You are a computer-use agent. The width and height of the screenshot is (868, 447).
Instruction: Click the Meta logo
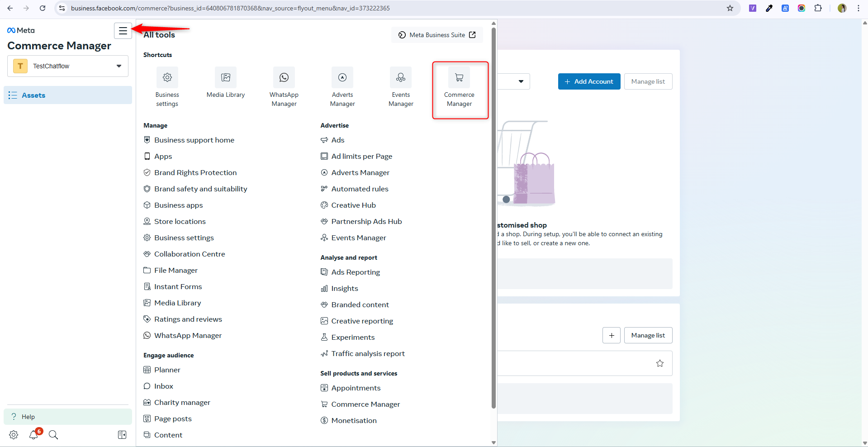[x=21, y=30]
